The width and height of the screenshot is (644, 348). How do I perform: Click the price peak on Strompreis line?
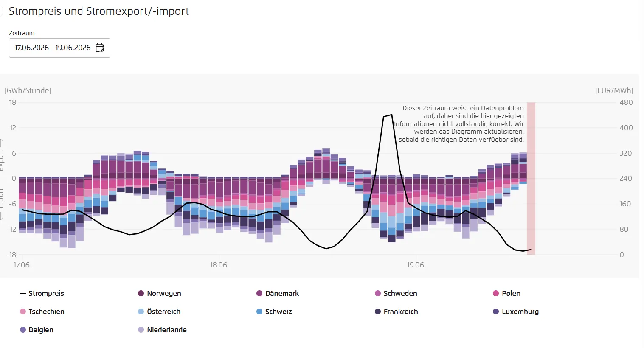[391, 115]
